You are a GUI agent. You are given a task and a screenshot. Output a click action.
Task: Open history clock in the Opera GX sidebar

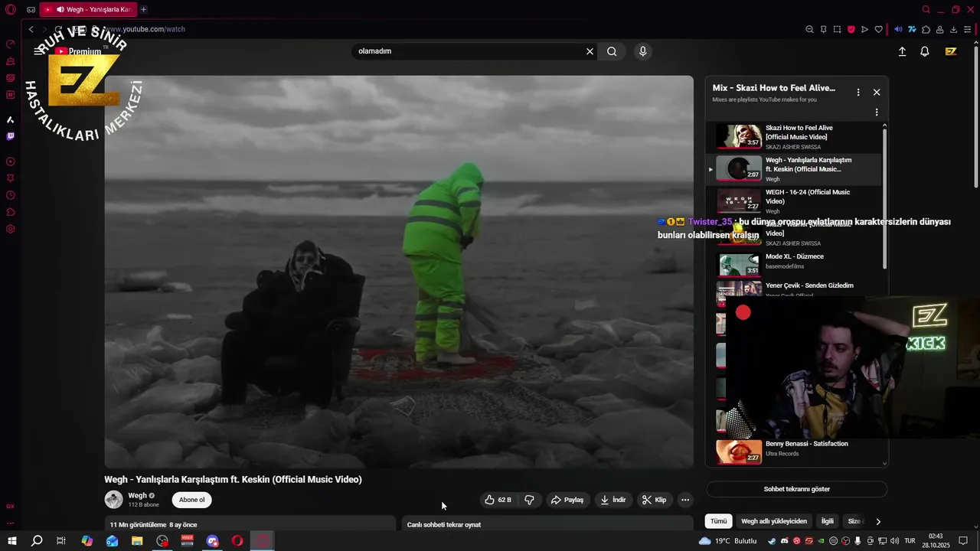click(10, 195)
